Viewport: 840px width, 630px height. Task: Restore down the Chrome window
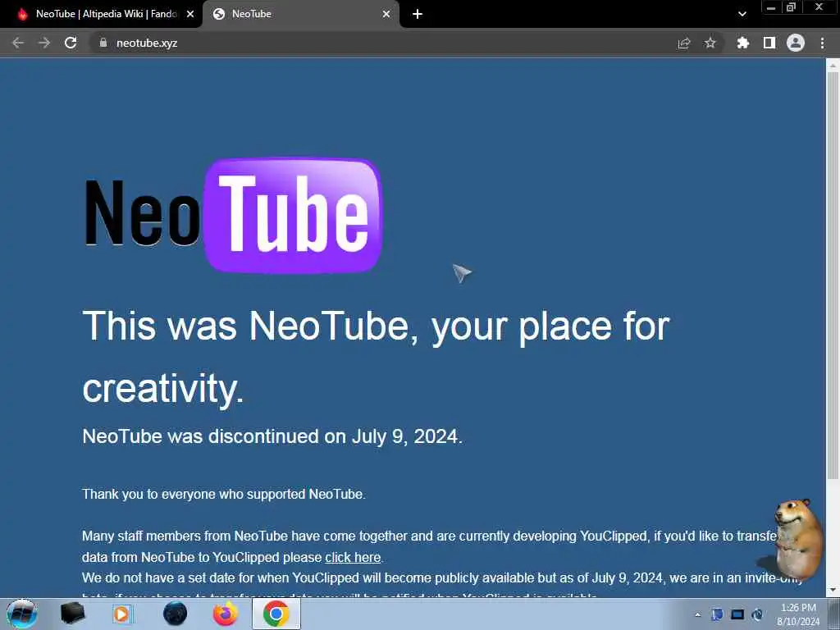(792, 7)
